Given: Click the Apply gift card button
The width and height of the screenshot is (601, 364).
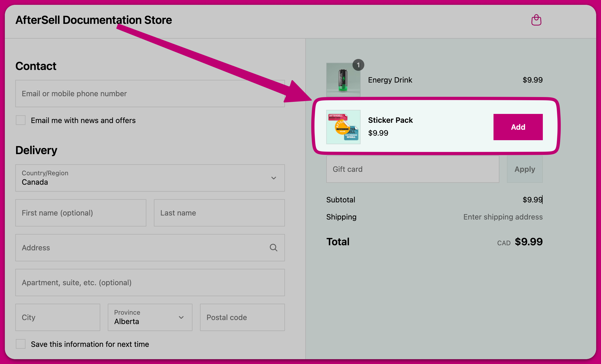Looking at the screenshot, I should point(524,169).
